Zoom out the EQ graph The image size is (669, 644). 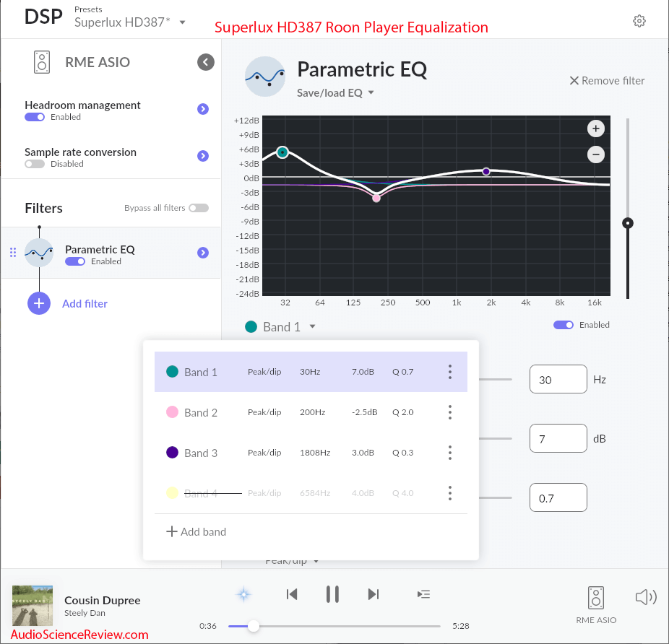(595, 155)
